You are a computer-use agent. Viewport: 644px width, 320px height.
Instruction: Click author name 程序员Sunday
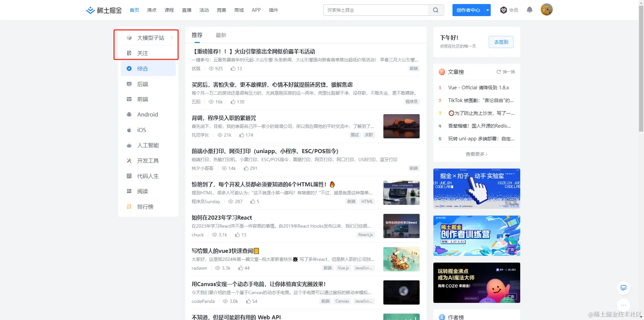coord(206,201)
